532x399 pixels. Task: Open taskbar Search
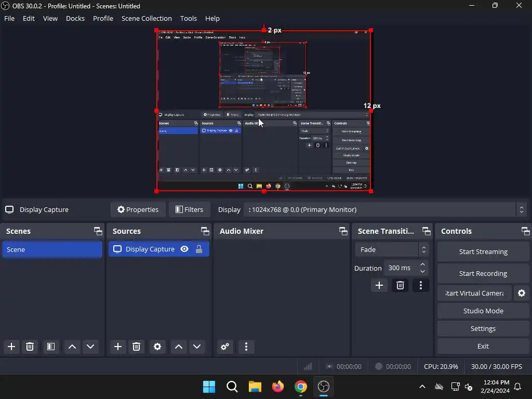pos(232,387)
